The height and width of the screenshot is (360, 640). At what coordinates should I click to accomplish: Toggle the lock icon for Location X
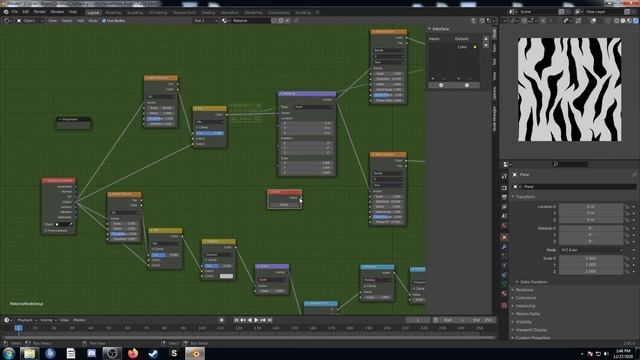627,207
